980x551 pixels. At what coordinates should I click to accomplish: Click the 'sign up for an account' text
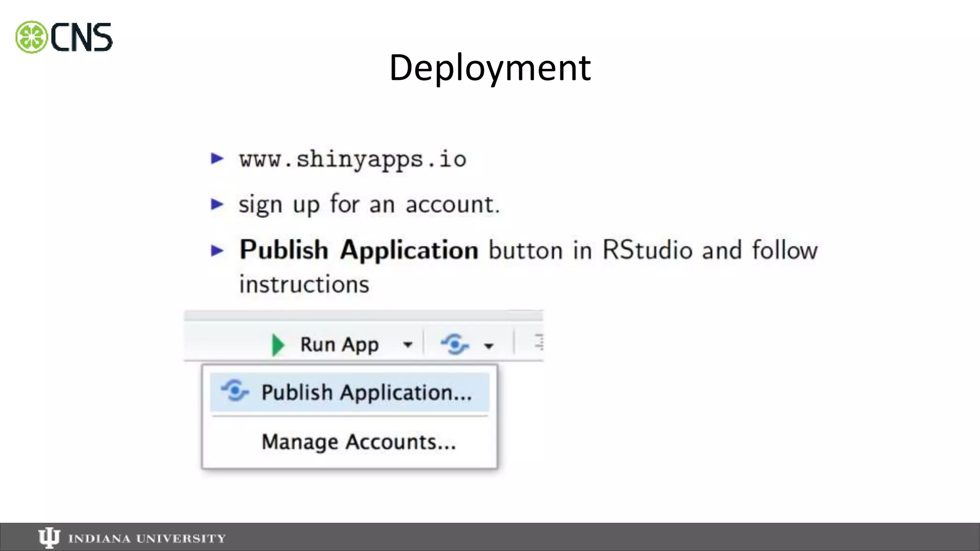(369, 205)
